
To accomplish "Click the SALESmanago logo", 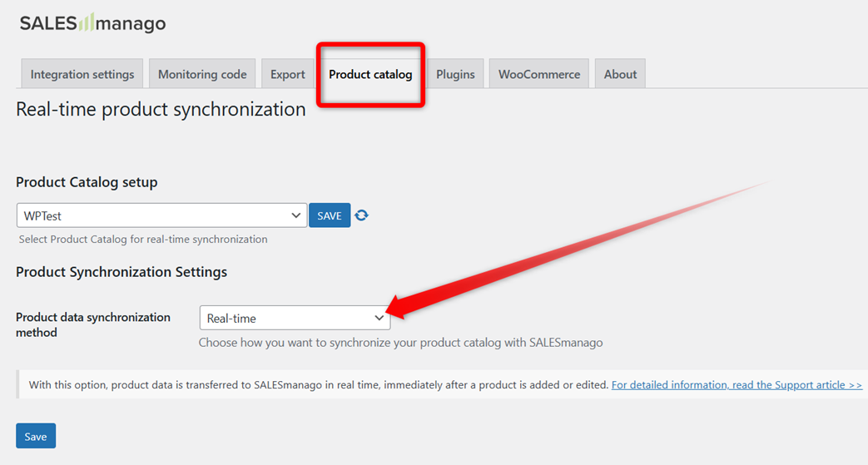I will (92, 23).
